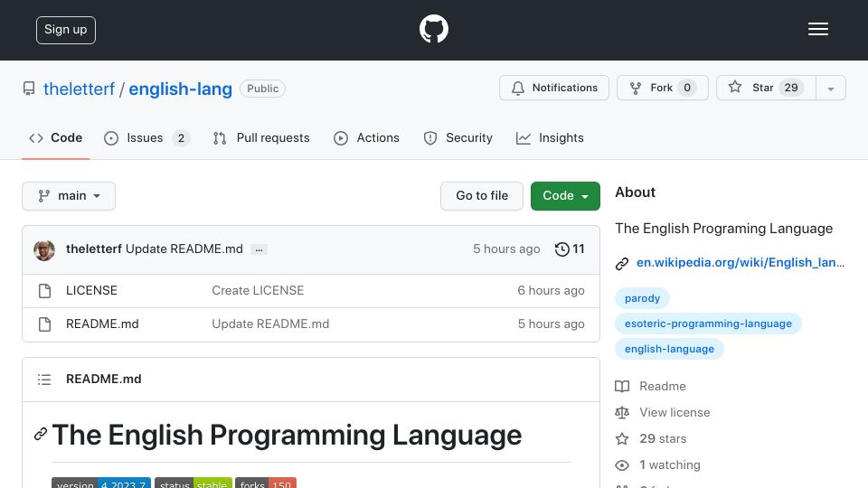Screen dimensions: 868x488
Task: Click the forks 150 badge
Action: coord(266,483)
